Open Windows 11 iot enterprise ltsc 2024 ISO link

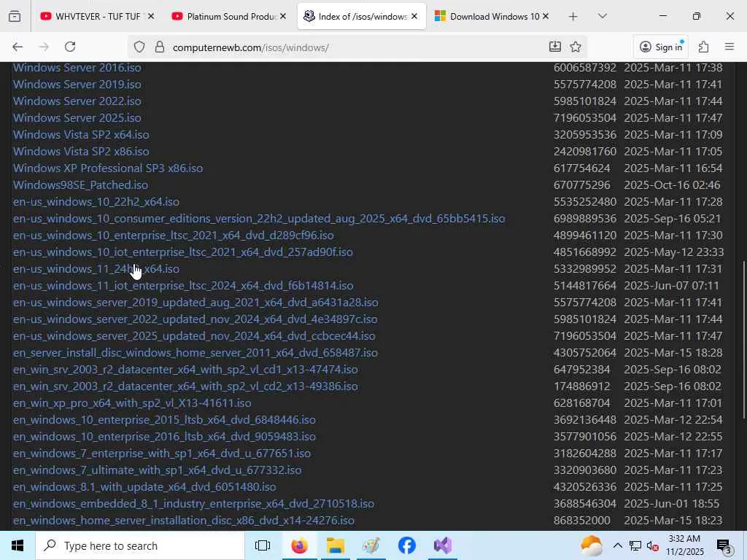tap(183, 286)
